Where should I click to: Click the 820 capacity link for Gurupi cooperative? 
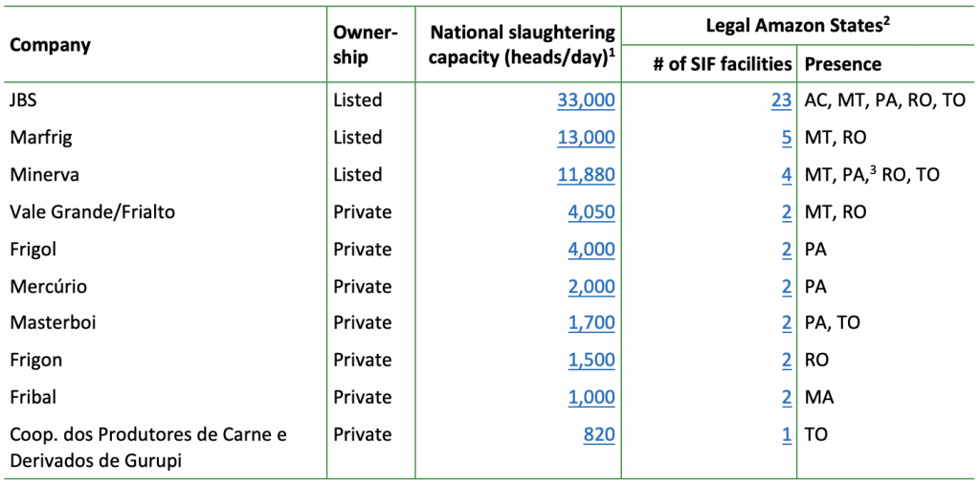click(x=599, y=435)
